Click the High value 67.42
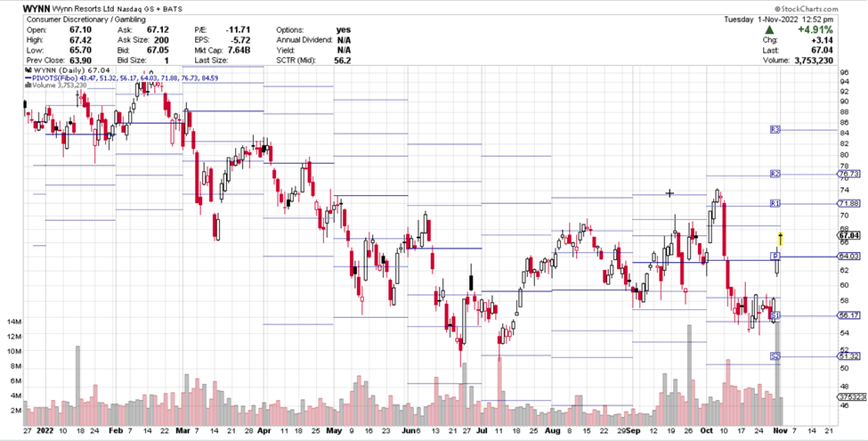868x441 pixels. click(80, 40)
